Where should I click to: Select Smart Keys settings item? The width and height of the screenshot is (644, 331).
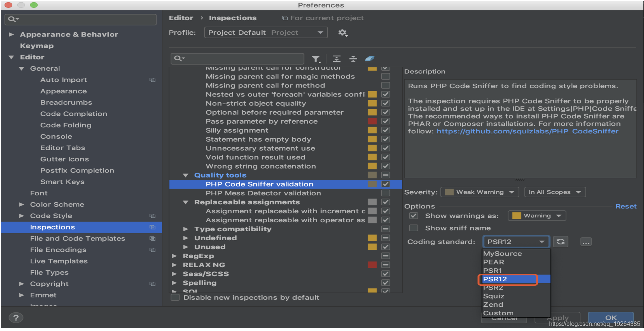click(x=62, y=182)
